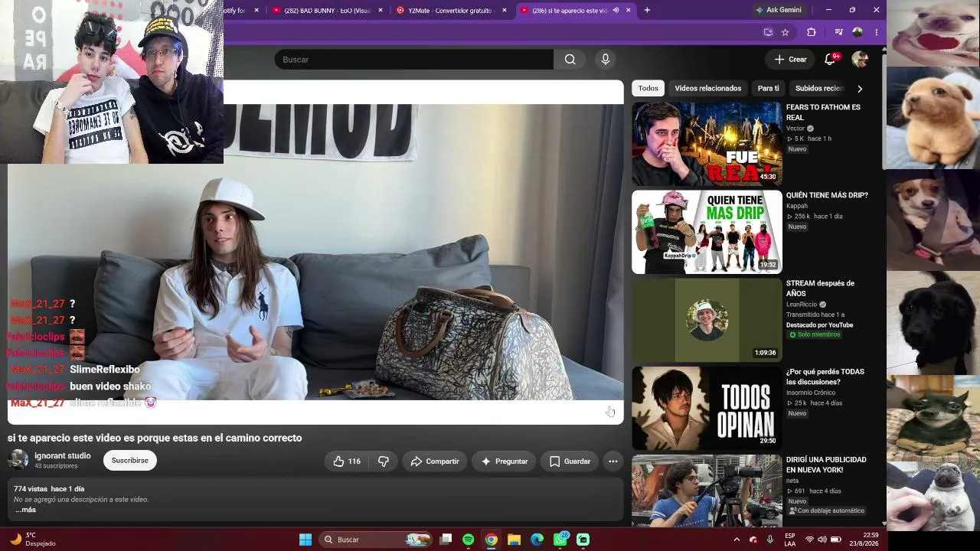Open the YouTube account avatar menu
The height and width of the screenshot is (551, 980).
860,60
